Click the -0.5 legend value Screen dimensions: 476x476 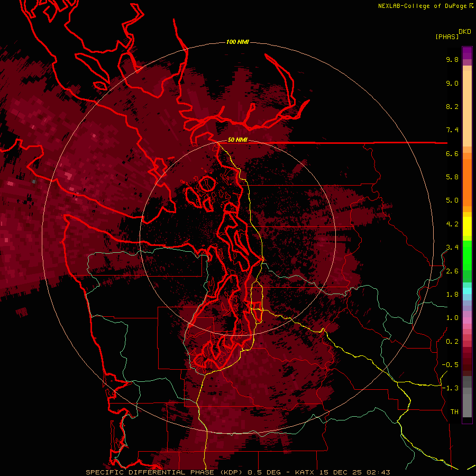coord(450,365)
